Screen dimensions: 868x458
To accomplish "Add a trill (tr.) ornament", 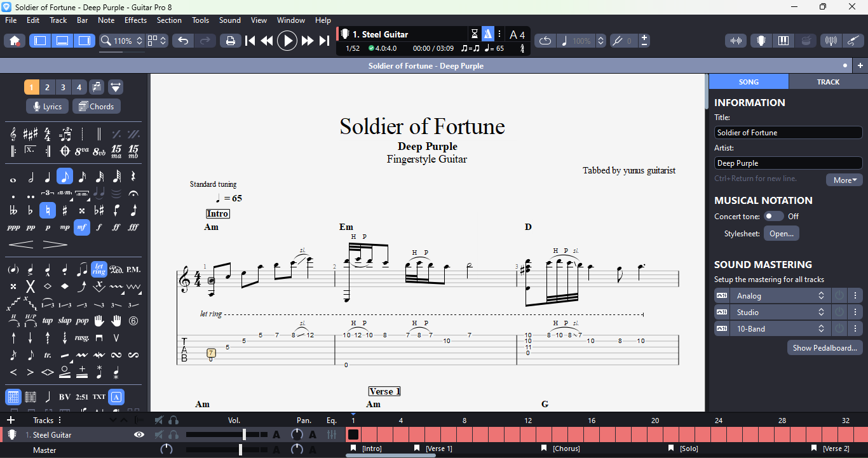I will [x=48, y=355].
